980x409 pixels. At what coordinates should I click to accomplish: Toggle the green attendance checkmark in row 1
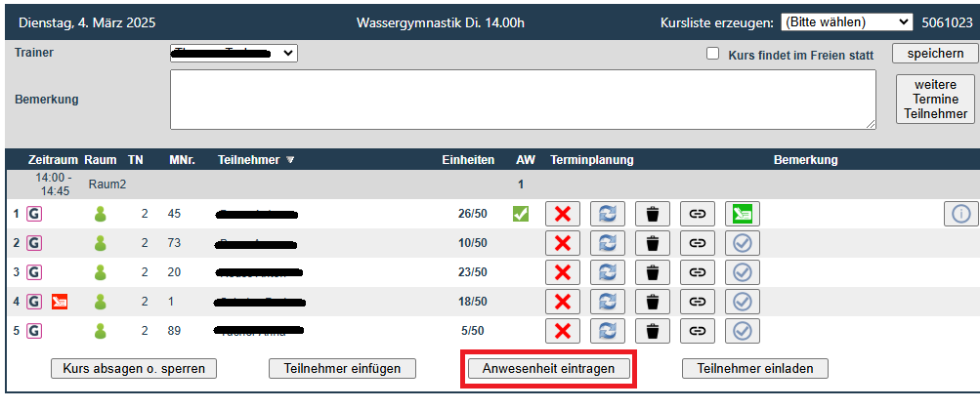pyautogui.click(x=521, y=214)
